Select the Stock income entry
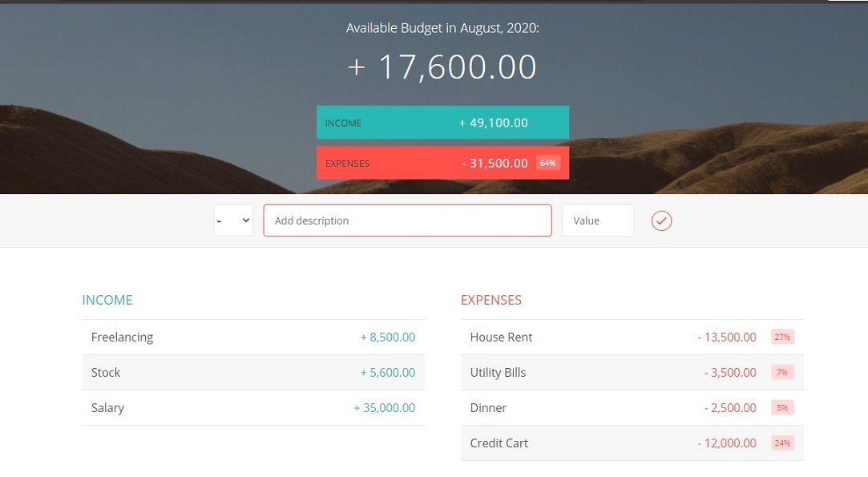 pos(253,372)
